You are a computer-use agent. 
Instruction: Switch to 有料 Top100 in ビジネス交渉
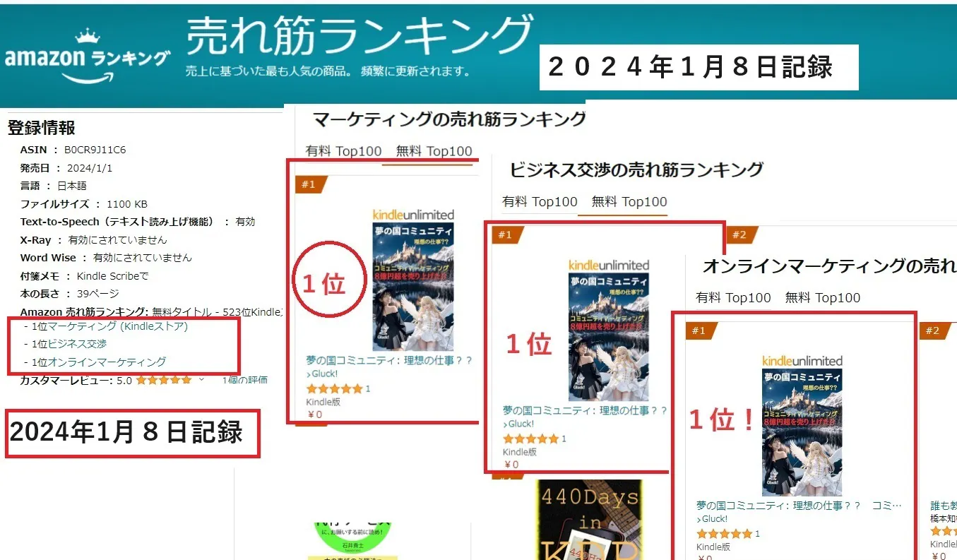pyautogui.click(x=540, y=202)
